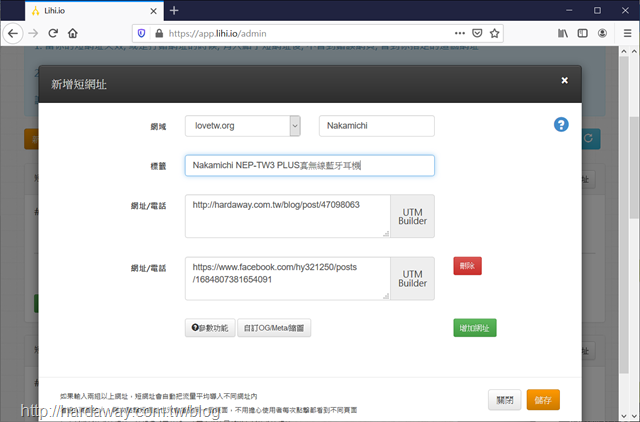Save with the orange 儲存 button
This screenshot has height=422, width=640.
pyautogui.click(x=543, y=400)
